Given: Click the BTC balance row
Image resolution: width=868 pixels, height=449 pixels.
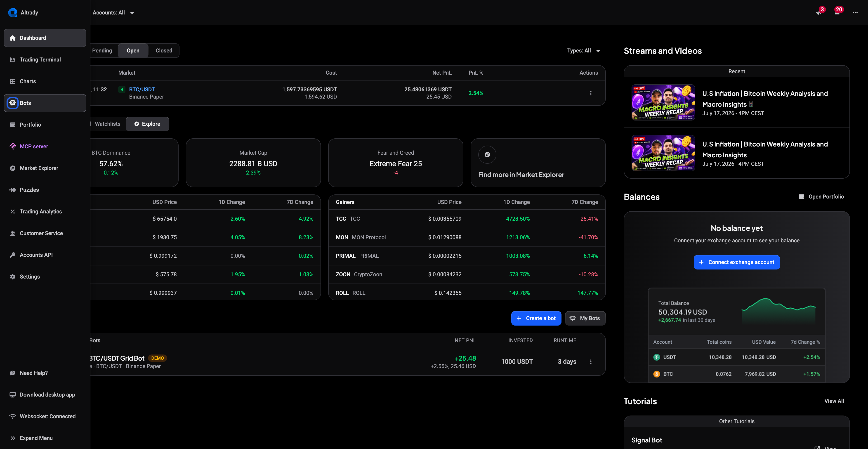Looking at the screenshot, I should pyautogui.click(x=737, y=374).
